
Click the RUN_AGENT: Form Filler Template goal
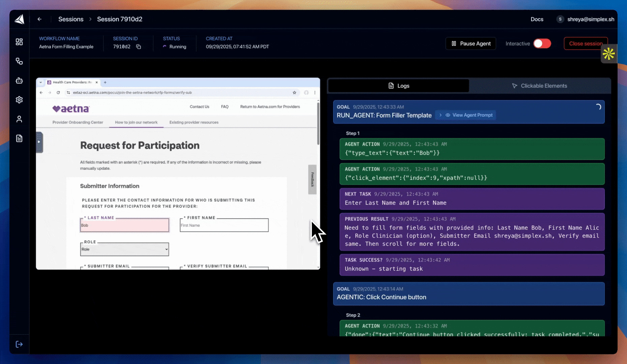click(x=469, y=112)
